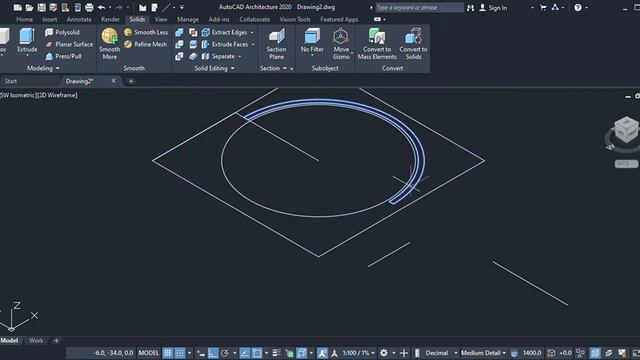Click the Open file icon in quick access toolbar
This screenshot has height=360, width=640.
29,7
